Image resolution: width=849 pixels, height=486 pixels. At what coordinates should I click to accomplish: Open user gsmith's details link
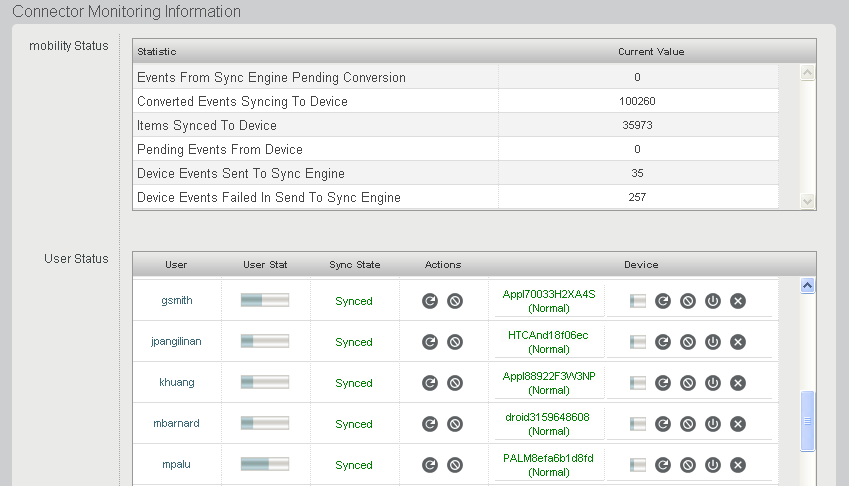[x=177, y=300]
